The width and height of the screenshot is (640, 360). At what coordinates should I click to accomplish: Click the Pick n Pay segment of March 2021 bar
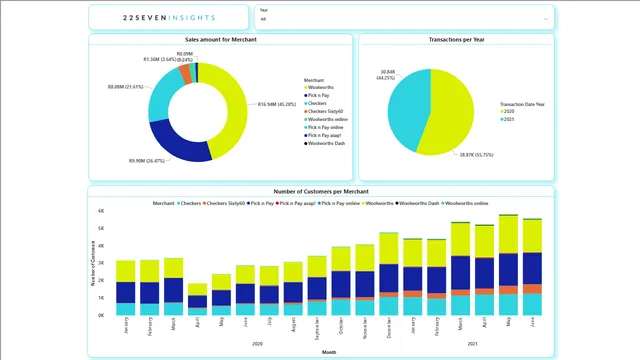point(460,273)
